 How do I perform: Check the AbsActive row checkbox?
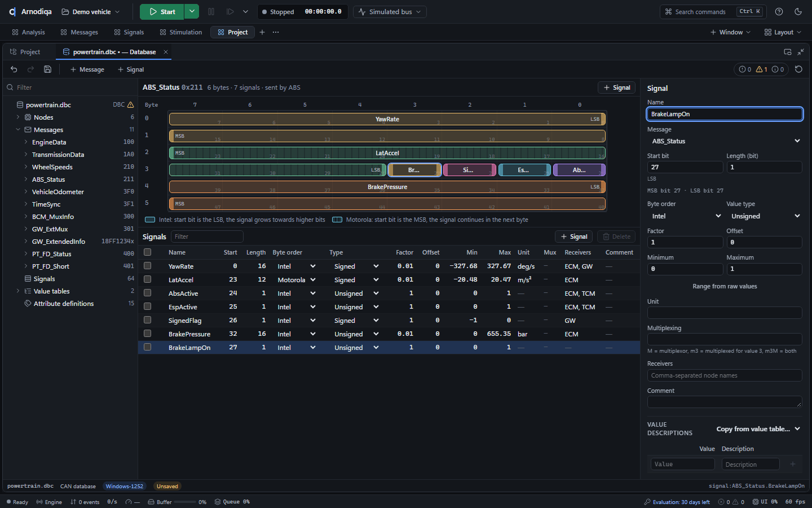(x=148, y=293)
